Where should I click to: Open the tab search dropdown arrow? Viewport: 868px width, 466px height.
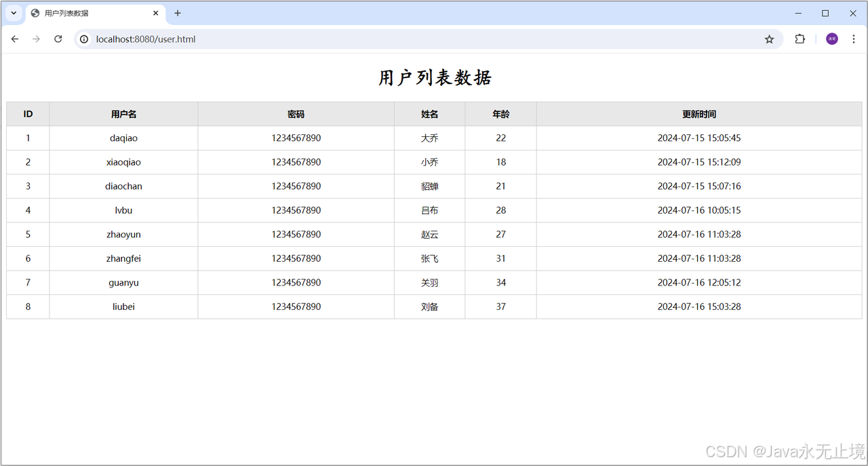pos(14,13)
